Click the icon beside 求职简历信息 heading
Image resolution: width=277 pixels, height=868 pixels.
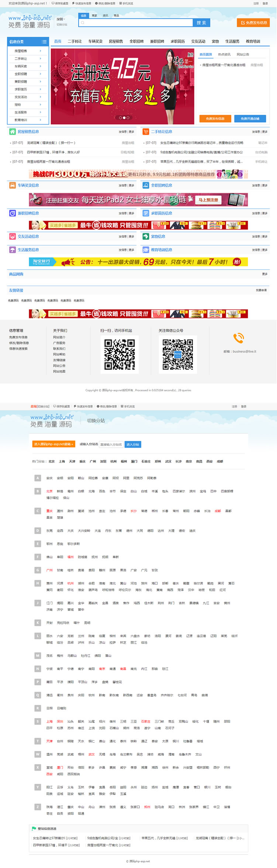(146, 213)
